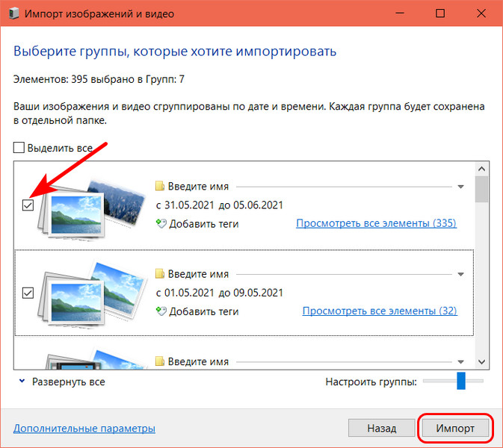Screen dimensions: 503x448
Task: Click the date text "с 31.05.2021 до 05.06.2021"
Action: (220, 205)
